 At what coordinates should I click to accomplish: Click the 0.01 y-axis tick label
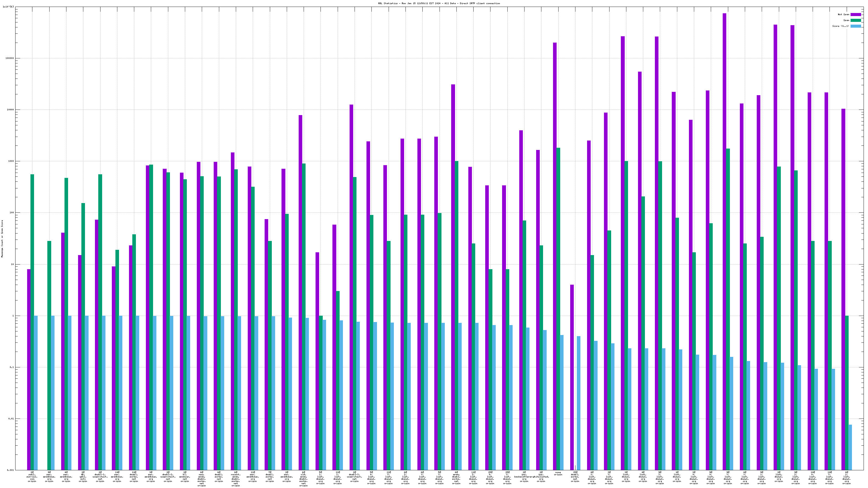click(11, 419)
